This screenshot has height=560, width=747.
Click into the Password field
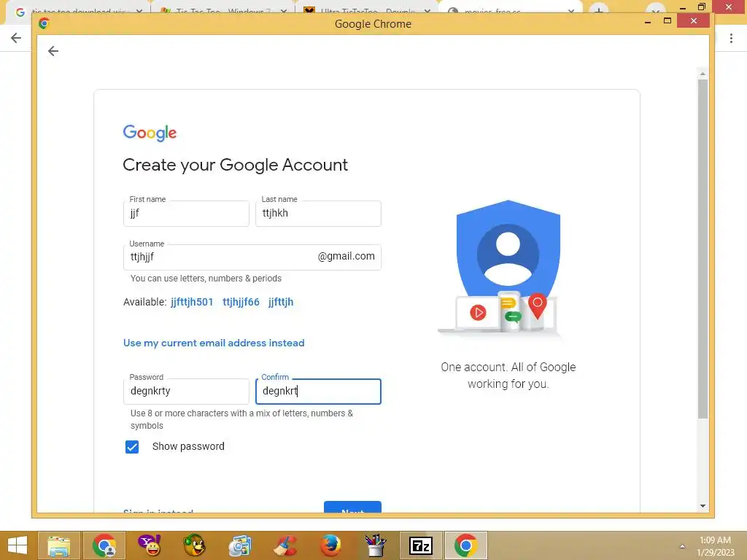pos(186,392)
